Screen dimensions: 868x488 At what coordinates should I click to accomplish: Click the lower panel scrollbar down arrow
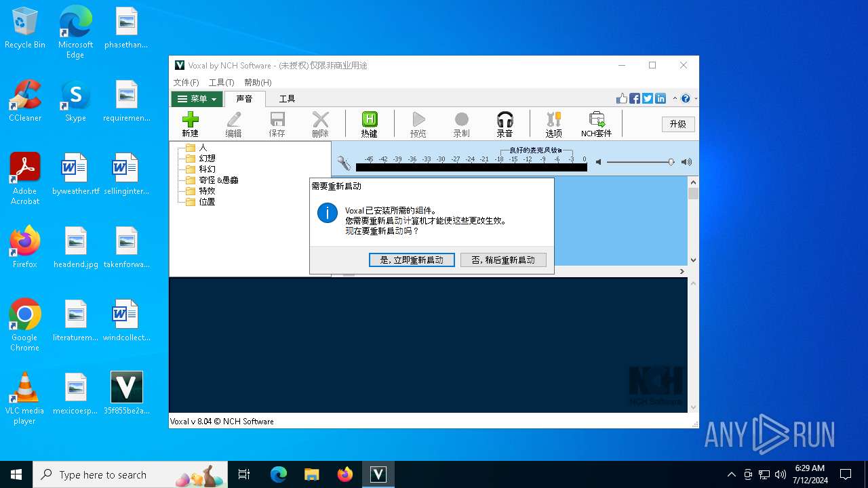pyautogui.click(x=693, y=407)
